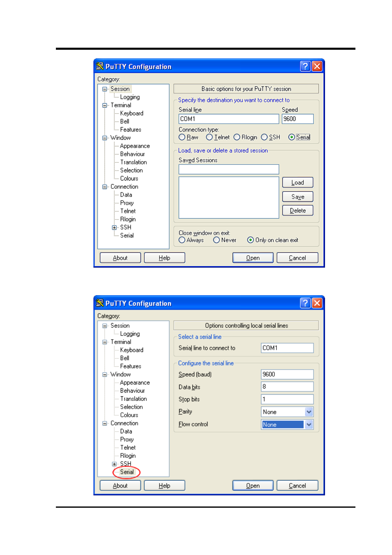This screenshot has height=555, width=392.
Task: Click Cancel in the bottom PuTTY window
Action: tap(297, 486)
